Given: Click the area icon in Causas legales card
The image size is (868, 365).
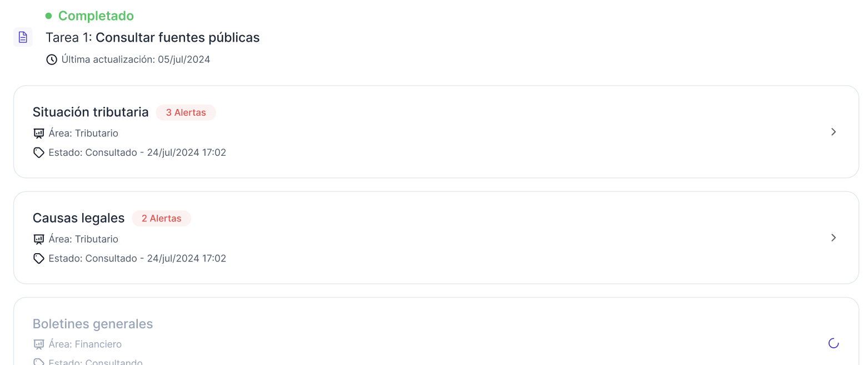Looking at the screenshot, I should 39,239.
